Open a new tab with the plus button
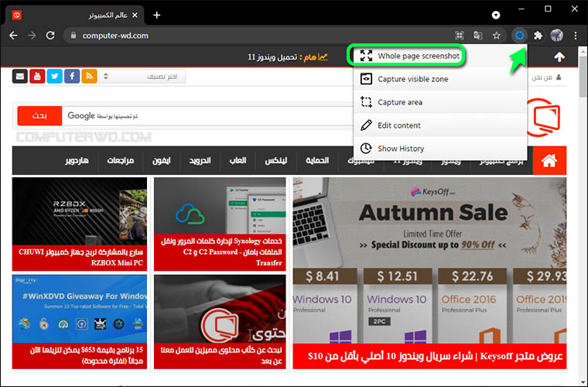The image size is (588, 387). click(157, 15)
